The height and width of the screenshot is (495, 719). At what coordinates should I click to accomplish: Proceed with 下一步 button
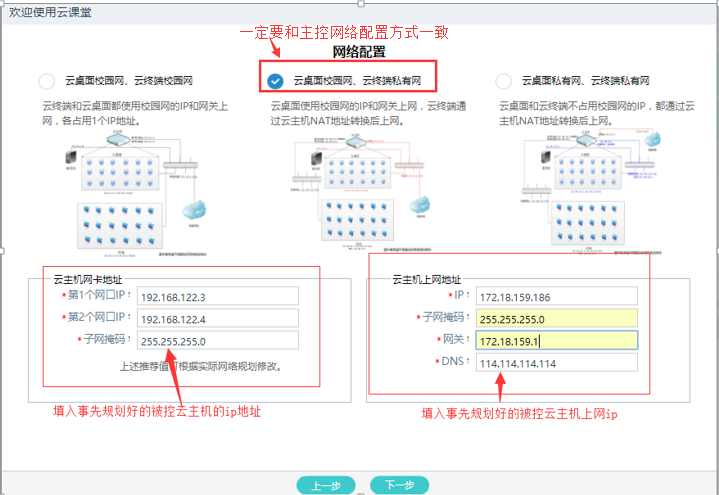click(x=399, y=485)
